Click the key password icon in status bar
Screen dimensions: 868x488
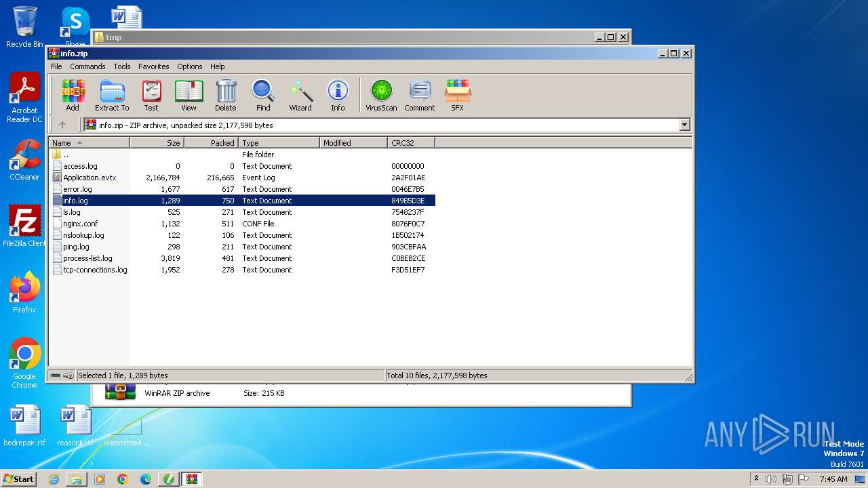(x=68, y=375)
